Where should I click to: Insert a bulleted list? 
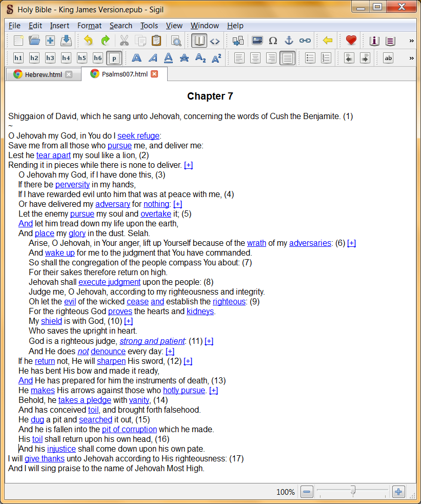tap(310, 58)
